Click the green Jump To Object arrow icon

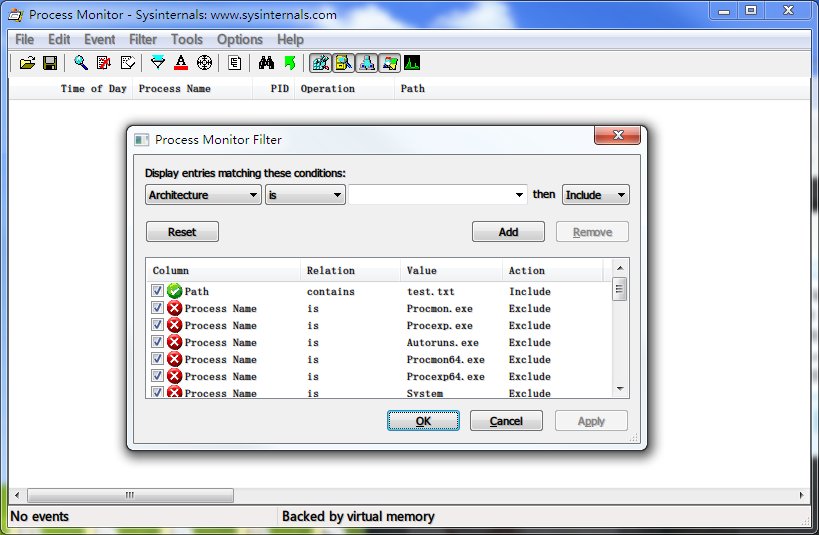(x=290, y=63)
